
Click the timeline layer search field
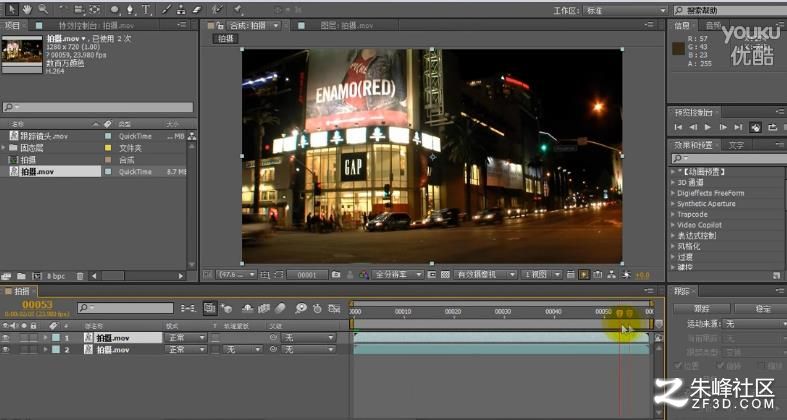pyautogui.click(x=125, y=308)
